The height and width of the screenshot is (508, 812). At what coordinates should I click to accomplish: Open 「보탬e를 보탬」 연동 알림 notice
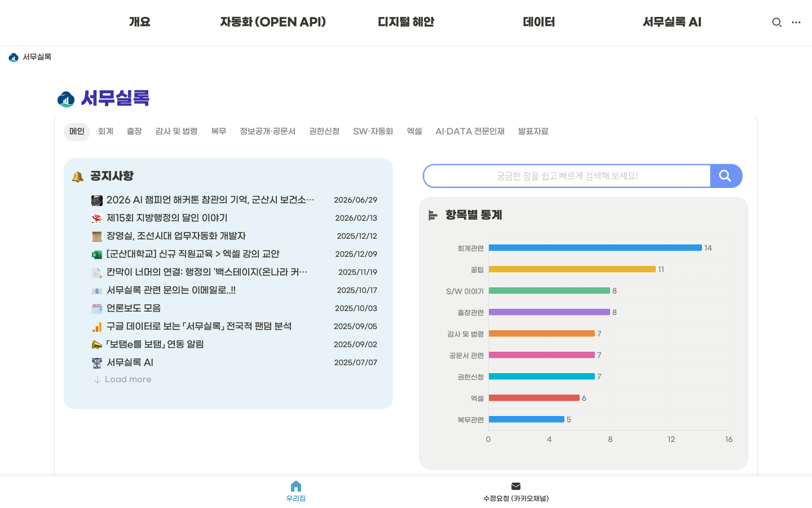(155, 344)
